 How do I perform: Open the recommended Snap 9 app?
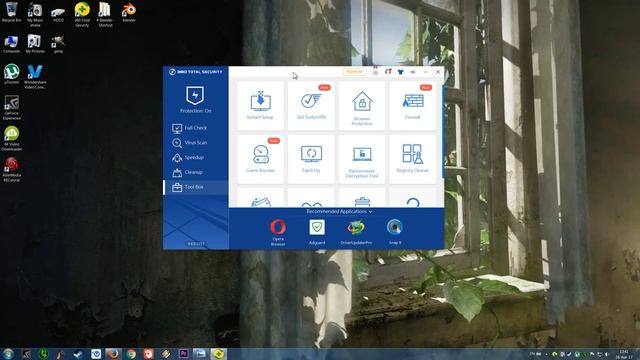395,232
